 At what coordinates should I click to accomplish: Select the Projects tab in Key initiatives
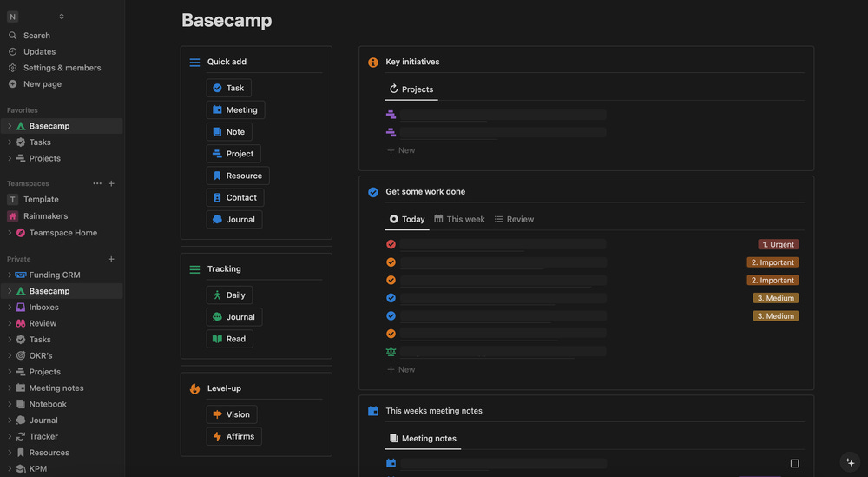pos(411,89)
